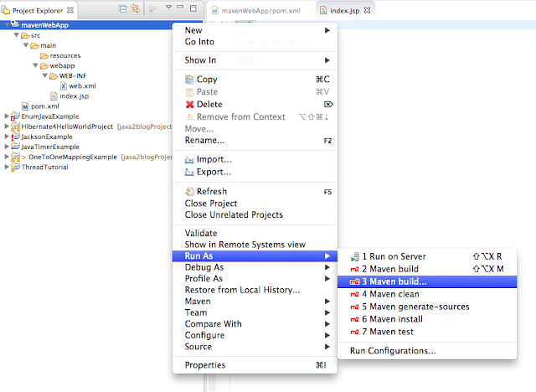Toggle Link with Editor icon in Project Explorer
Image resolution: width=536 pixels, height=392 pixels.
pyautogui.click(x=136, y=9)
